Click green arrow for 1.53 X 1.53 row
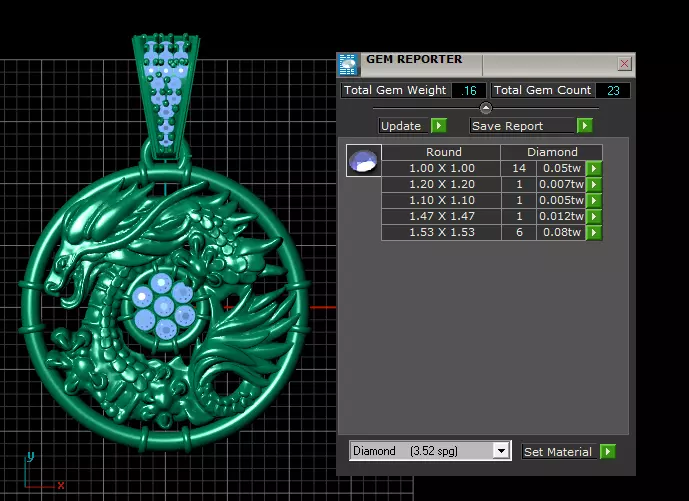 594,232
